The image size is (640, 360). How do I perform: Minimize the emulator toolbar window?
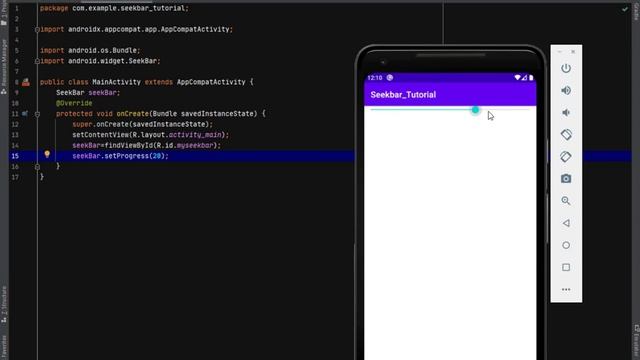pyautogui.click(x=560, y=52)
